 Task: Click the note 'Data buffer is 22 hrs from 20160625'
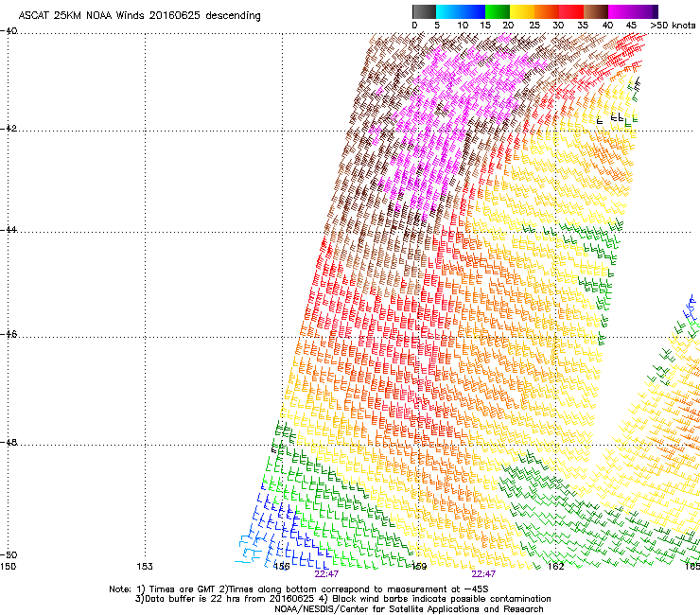coord(228,599)
